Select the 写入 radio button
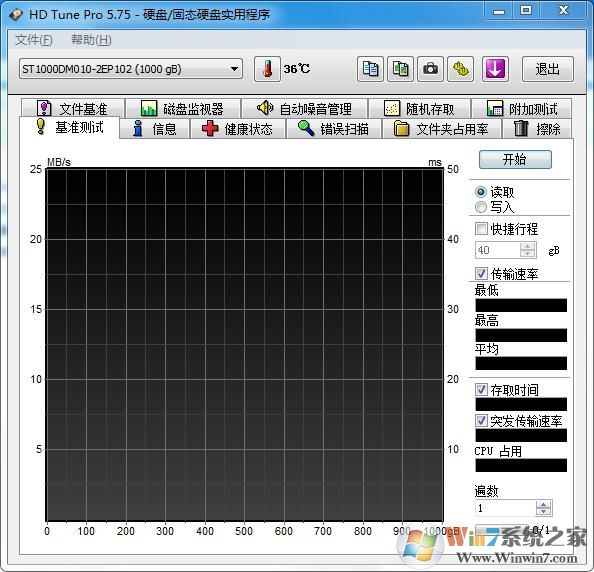594x572 pixels. (481, 207)
